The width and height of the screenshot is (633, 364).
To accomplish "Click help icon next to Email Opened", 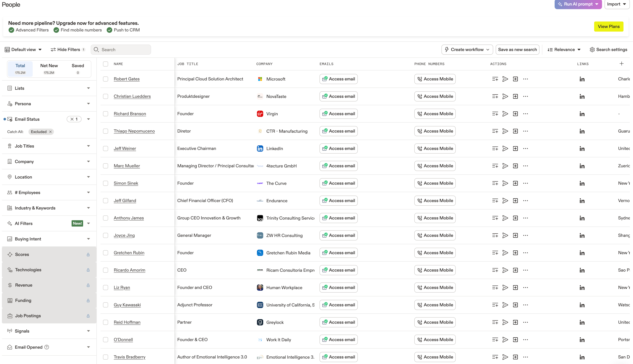I will pyautogui.click(x=47, y=347).
